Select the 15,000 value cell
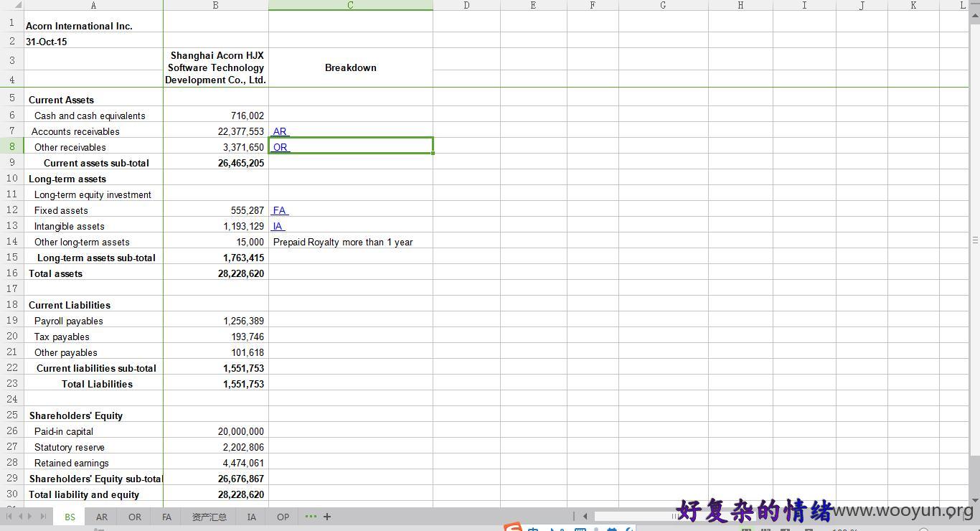This screenshot has height=531, width=980. pos(216,242)
